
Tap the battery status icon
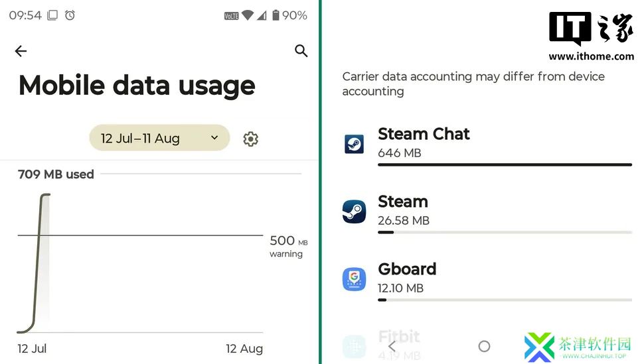click(x=276, y=15)
